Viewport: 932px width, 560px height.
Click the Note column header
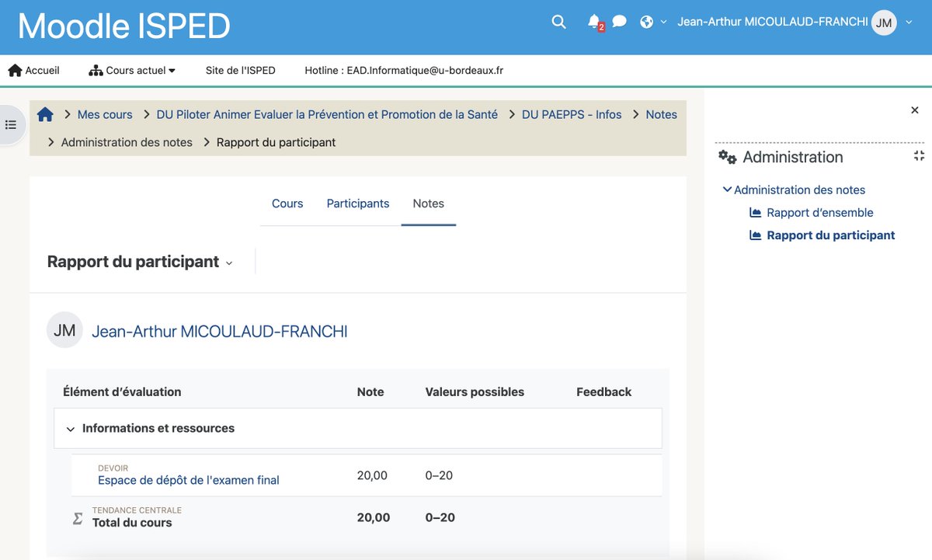point(370,392)
